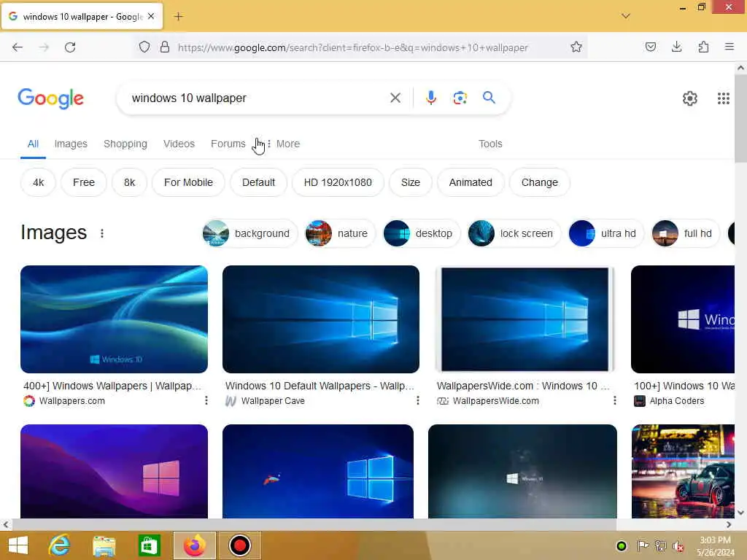Apply the Animated filter chip
The width and height of the screenshot is (747, 560).
point(471,182)
